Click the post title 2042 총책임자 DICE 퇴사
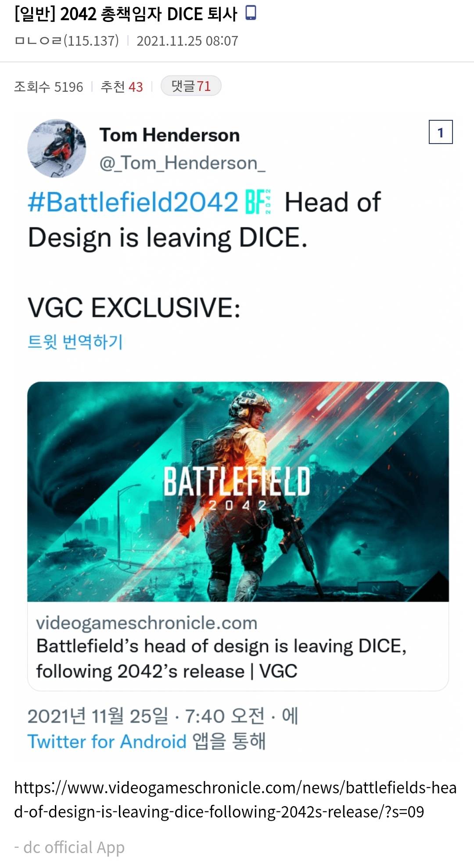 (x=149, y=14)
